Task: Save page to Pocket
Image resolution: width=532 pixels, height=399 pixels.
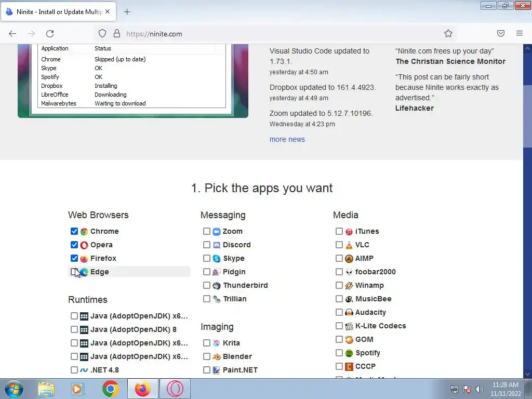Action: 501,33
